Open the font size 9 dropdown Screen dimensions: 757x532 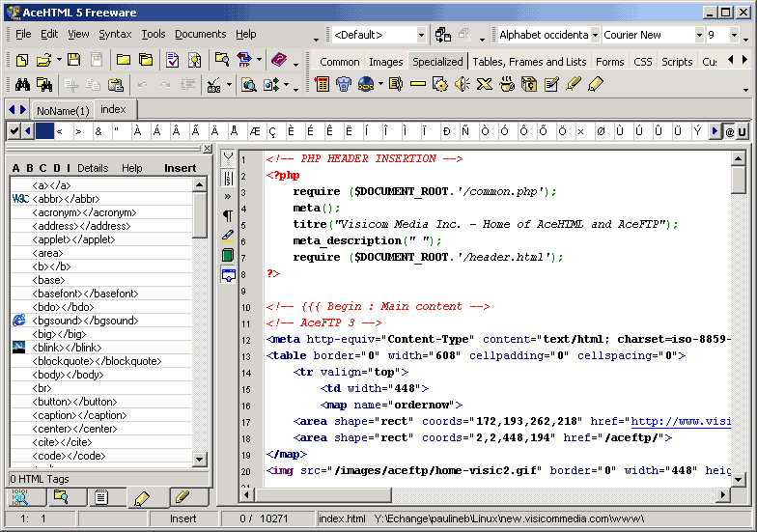734,35
